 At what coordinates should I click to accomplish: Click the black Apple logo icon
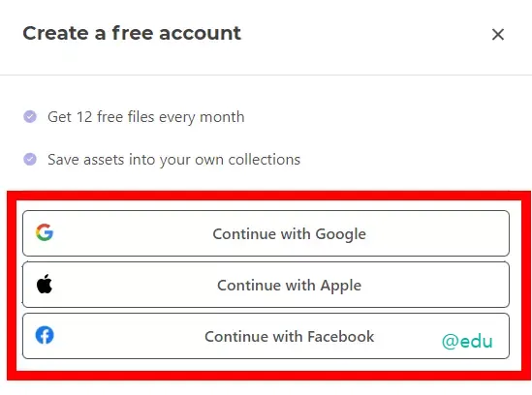pyautogui.click(x=45, y=284)
